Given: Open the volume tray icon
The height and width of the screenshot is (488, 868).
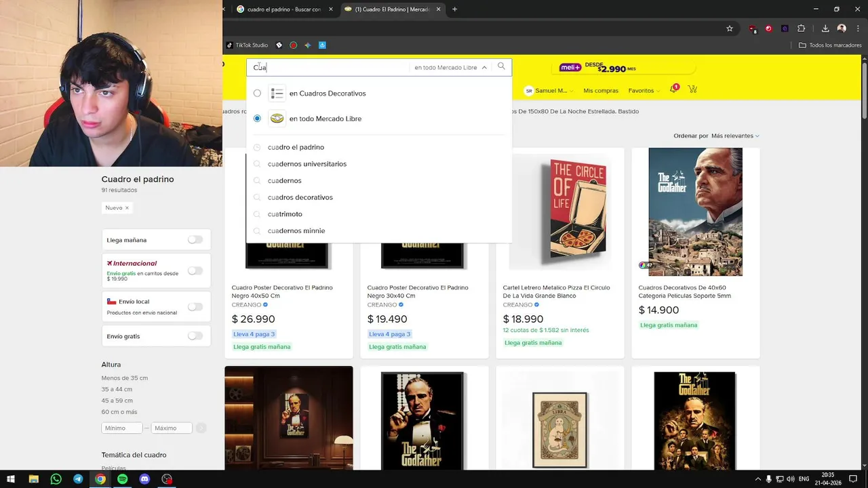Looking at the screenshot, I should (x=791, y=479).
